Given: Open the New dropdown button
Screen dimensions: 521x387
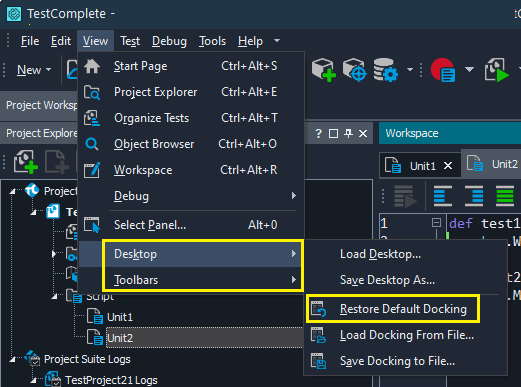Looking at the screenshot, I should coord(34,70).
